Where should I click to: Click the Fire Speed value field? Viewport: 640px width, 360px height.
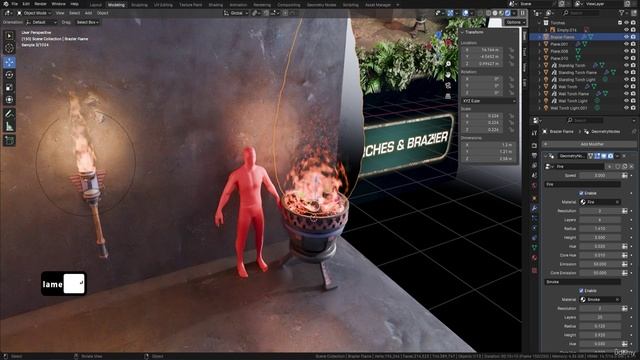600,176
